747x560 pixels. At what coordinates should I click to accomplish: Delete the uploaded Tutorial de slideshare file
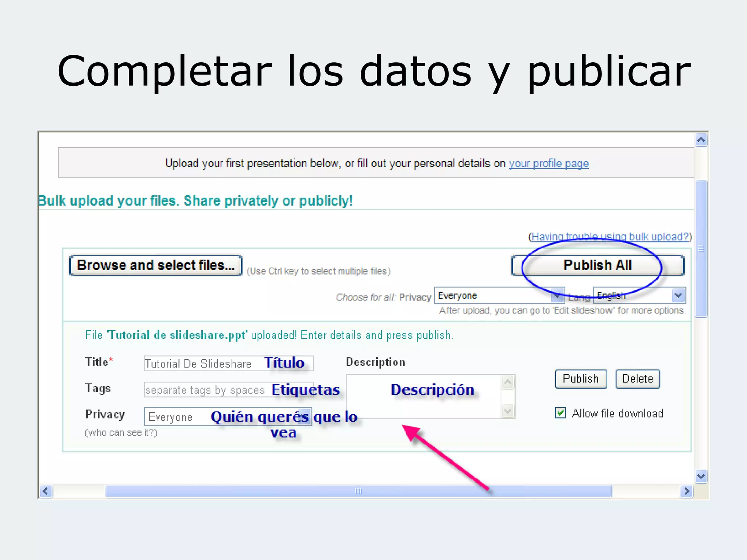point(638,379)
